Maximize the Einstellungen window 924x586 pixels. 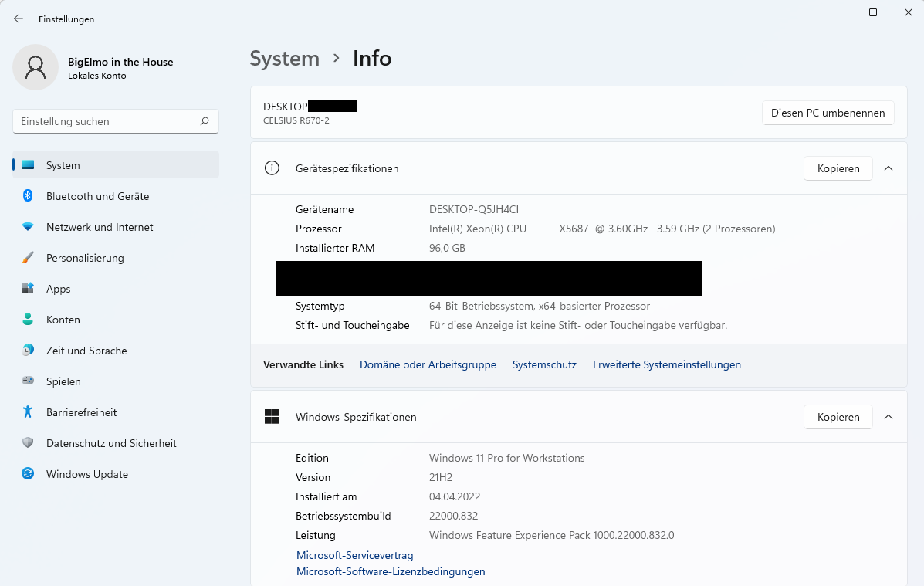click(x=873, y=12)
